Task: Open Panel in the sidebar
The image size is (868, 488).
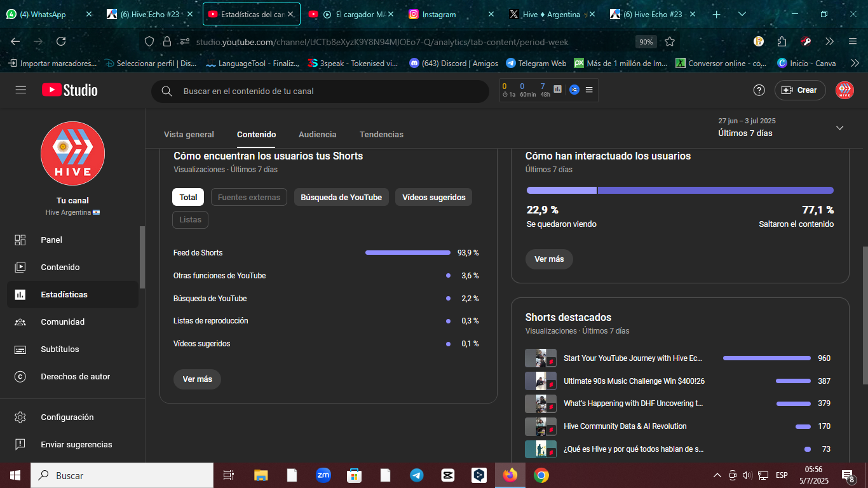Action: tap(73, 240)
